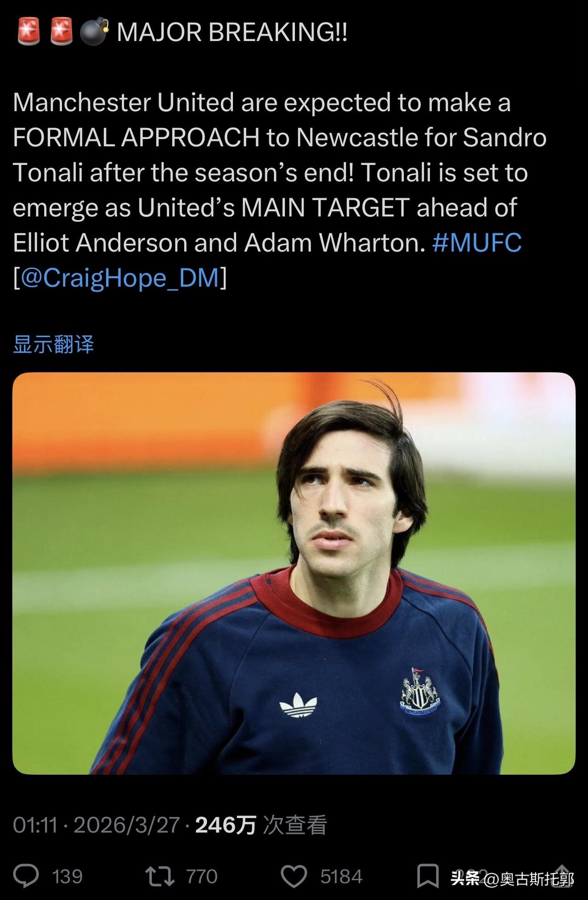Click the Newcastle crest on the sweatshirt
This screenshot has width=588, height=900.
(419, 691)
